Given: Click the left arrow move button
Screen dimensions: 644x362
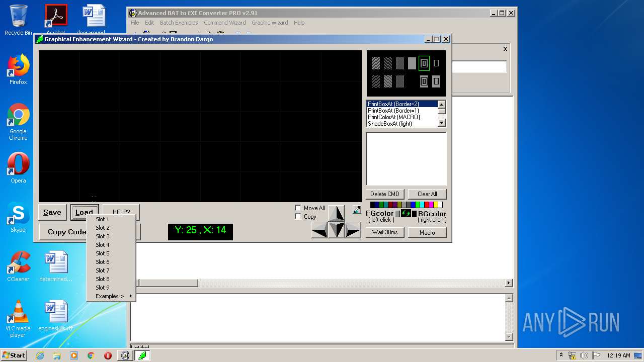Looking at the screenshot, I should pyautogui.click(x=319, y=230).
